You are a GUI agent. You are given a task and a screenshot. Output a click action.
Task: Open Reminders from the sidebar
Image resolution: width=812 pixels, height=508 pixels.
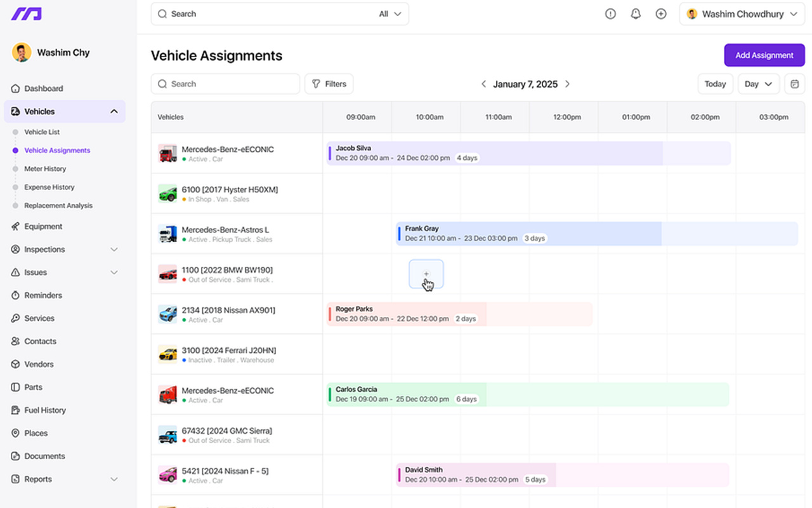point(42,295)
